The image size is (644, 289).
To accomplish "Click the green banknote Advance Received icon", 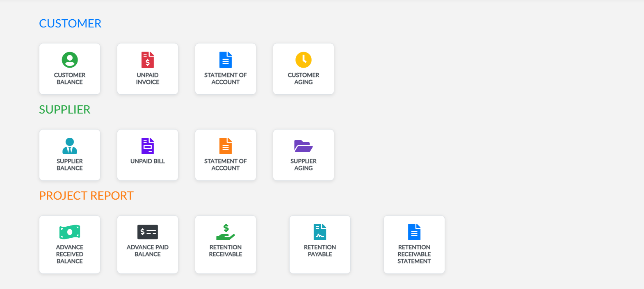I will coord(70,232).
